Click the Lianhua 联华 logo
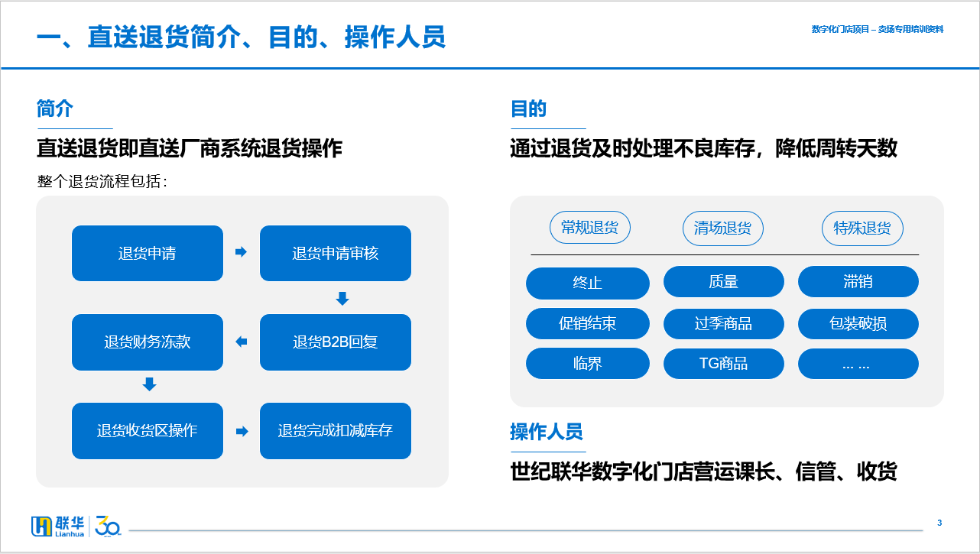 pos(58,526)
